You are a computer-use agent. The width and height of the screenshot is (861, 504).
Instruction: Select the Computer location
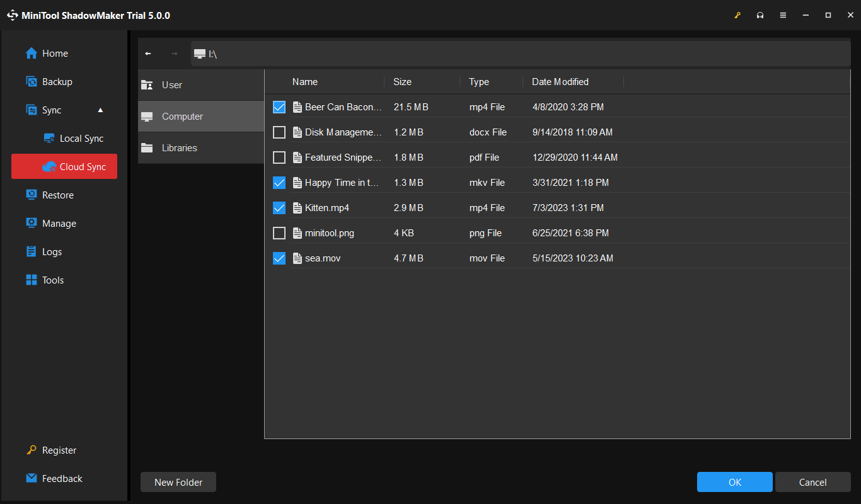(201, 117)
